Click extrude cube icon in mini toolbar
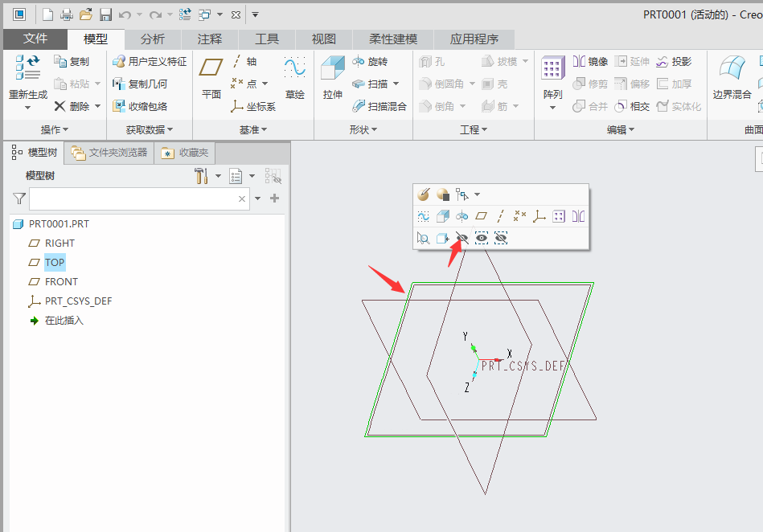 coord(442,216)
